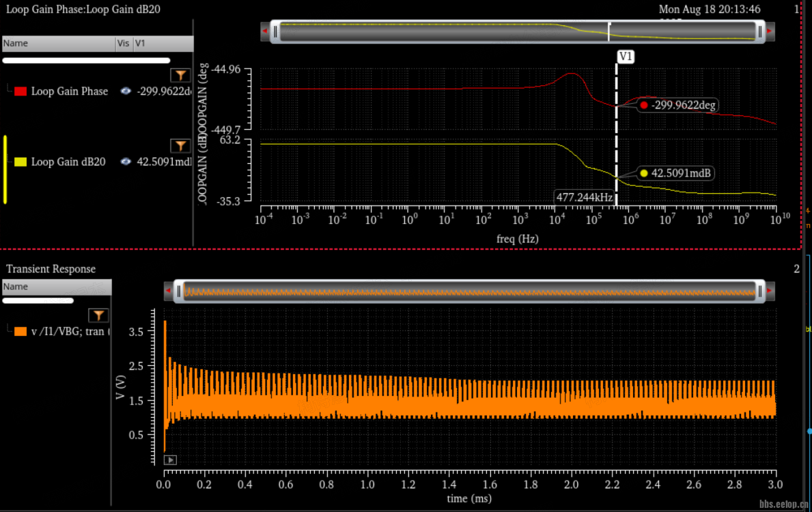Viewport: 812px width, 512px height.
Task: Click the freq (Hz) axis label
Action: tap(518, 239)
